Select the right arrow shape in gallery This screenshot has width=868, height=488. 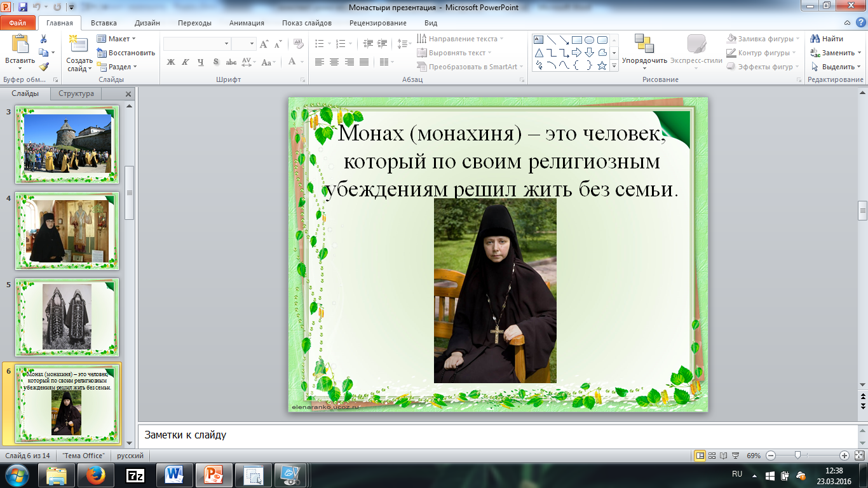pyautogui.click(x=577, y=52)
